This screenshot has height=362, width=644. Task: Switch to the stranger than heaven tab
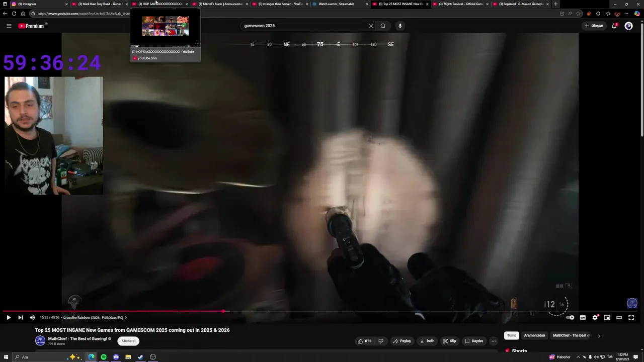(x=280, y=4)
